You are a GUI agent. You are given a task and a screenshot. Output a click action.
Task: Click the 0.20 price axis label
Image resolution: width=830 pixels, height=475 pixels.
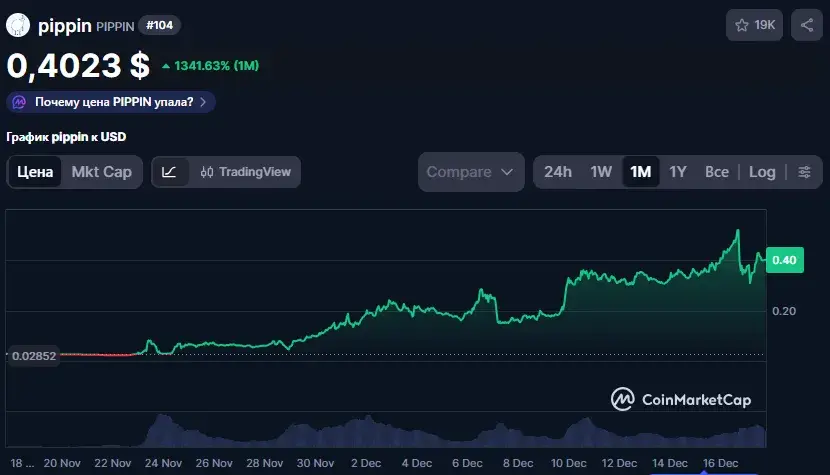[784, 311]
